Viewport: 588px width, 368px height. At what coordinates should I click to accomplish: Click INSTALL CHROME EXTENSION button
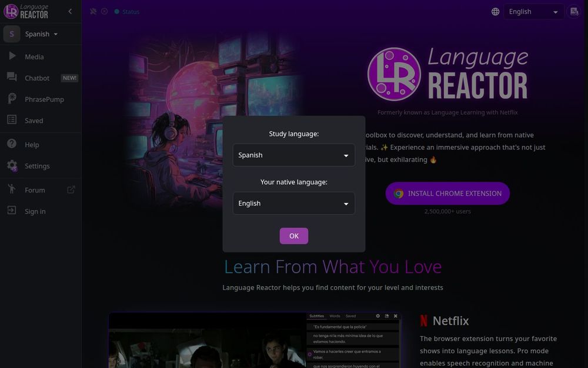click(x=447, y=193)
